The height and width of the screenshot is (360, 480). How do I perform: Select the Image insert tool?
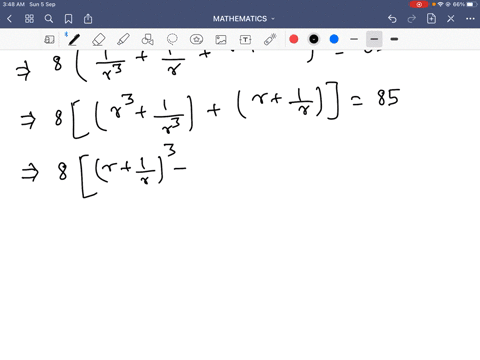pos(221,39)
